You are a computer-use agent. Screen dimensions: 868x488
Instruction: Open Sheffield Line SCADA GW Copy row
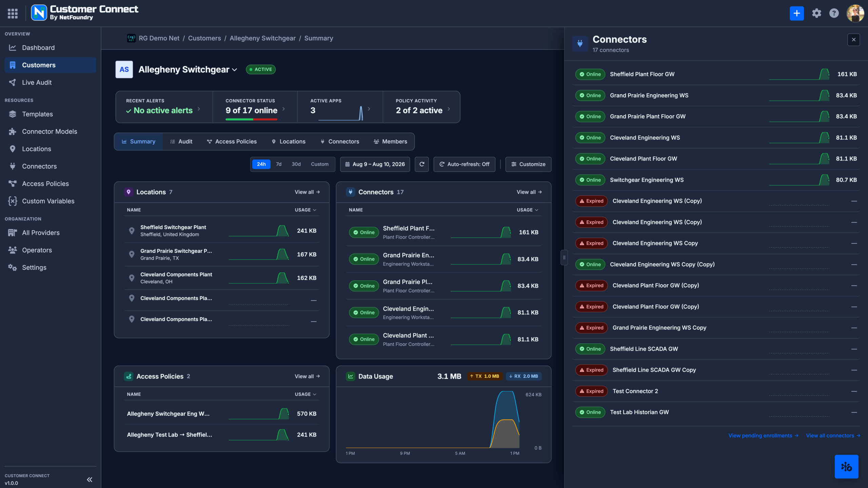(x=716, y=370)
